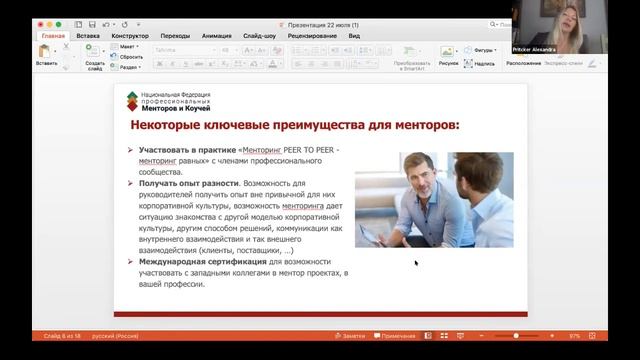Open Quick Access toolbar customize arrow
The width and height of the screenshot is (640, 360).
[x=138, y=25]
